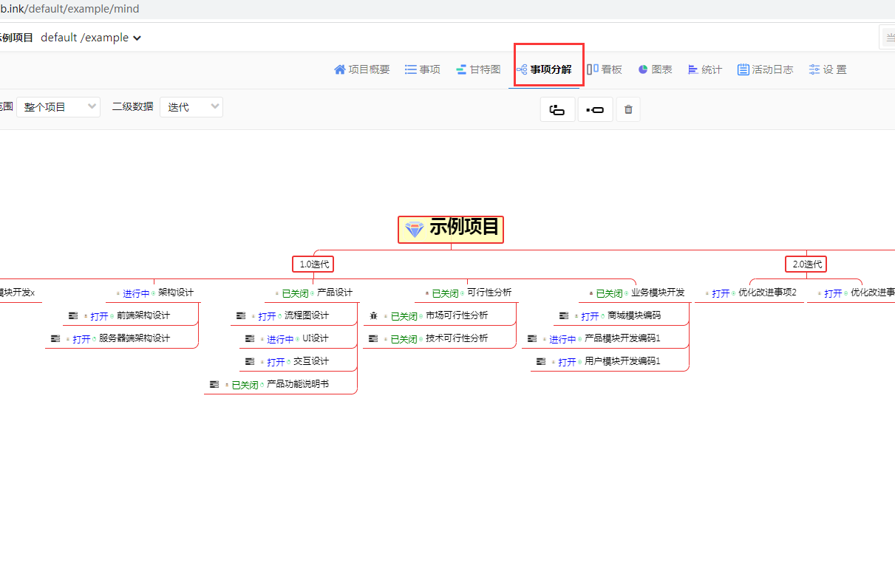Expand the default /example project selector

point(90,37)
